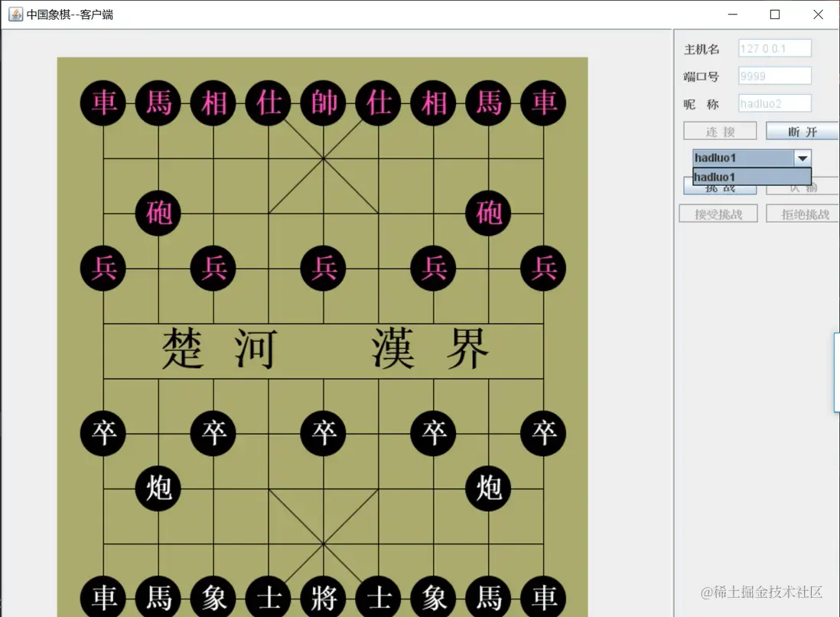Open the hadluo1 opponent dropdown arrow

click(x=803, y=158)
